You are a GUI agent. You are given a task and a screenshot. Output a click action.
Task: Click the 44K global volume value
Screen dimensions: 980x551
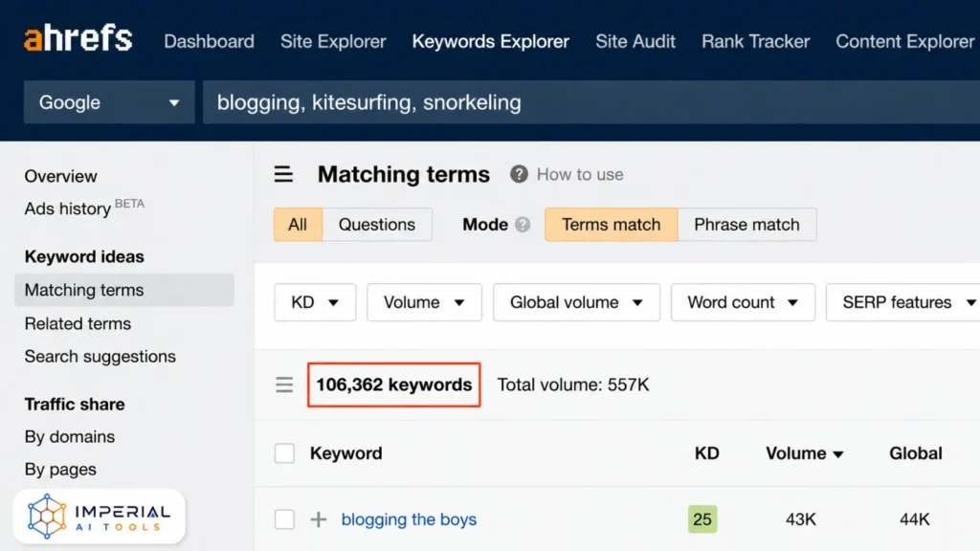coord(914,519)
